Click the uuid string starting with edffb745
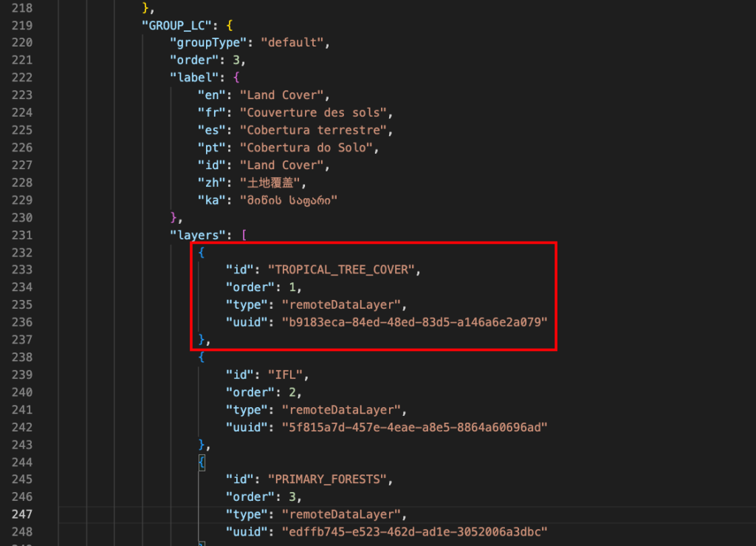 point(412,532)
